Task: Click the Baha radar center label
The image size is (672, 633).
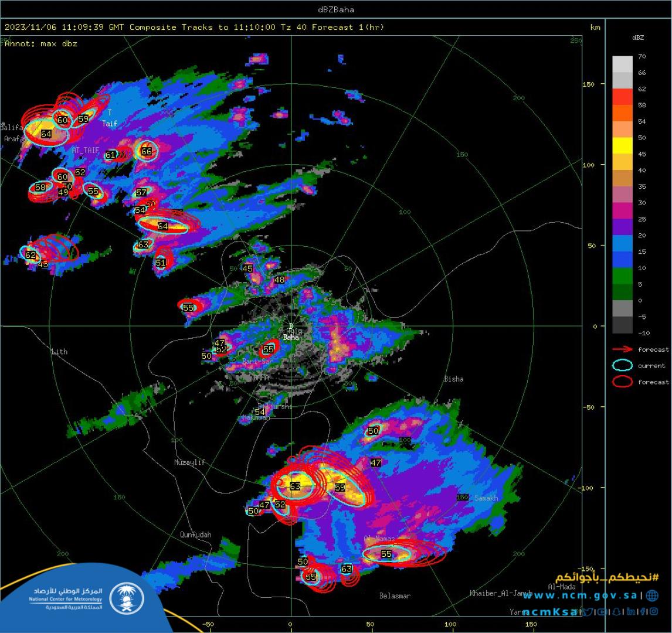Action: pyautogui.click(x=291, y=338)
